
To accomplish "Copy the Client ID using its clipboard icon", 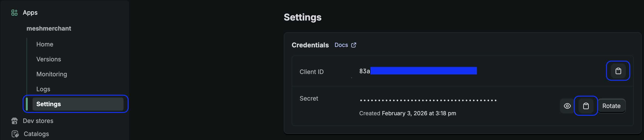I will click(x=618, y=71).
